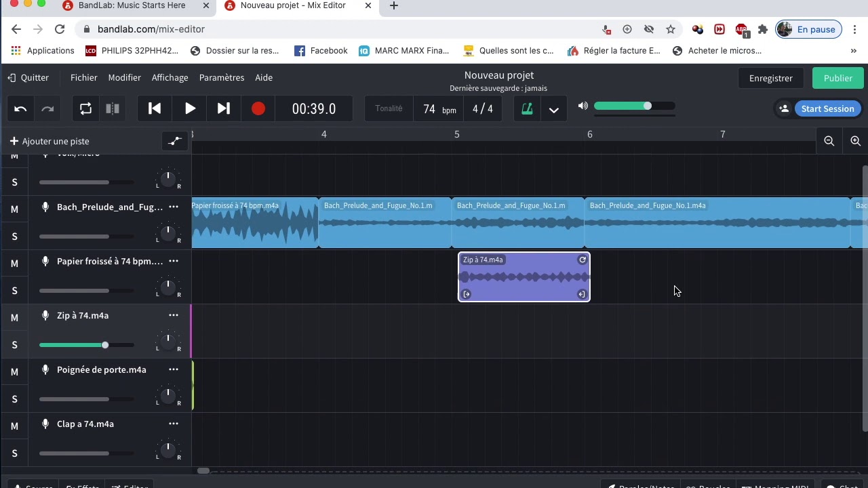Click Quitter to exit the editor
This screenshot has width=868, height=488.
point(28,77)
